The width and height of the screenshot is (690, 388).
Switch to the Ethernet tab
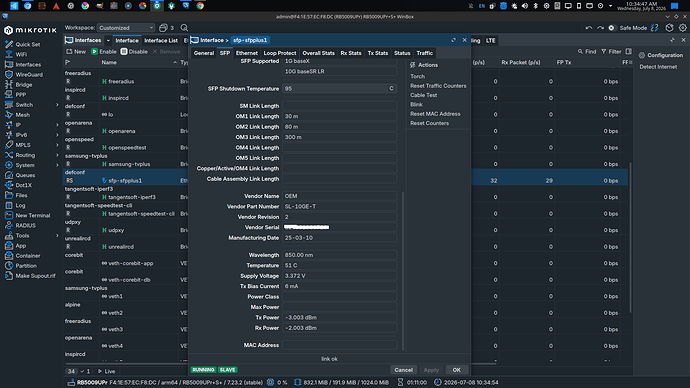pyautogui.click(x=247, y=53)
